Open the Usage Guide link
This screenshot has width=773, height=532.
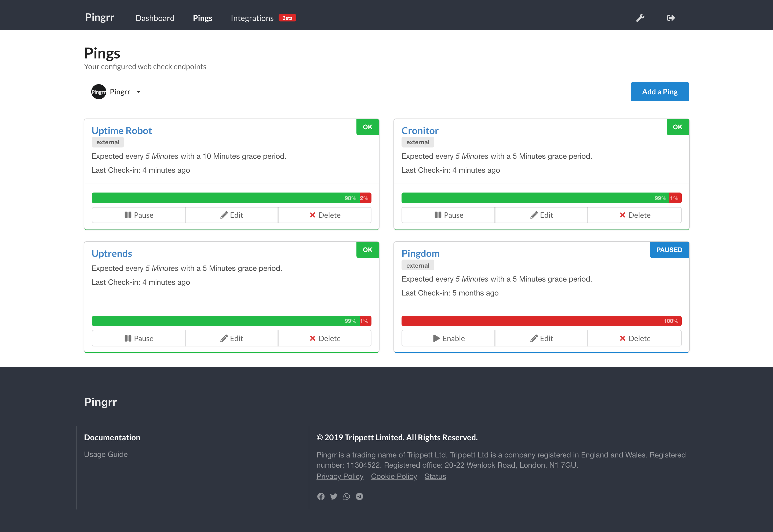click(106, 454)
